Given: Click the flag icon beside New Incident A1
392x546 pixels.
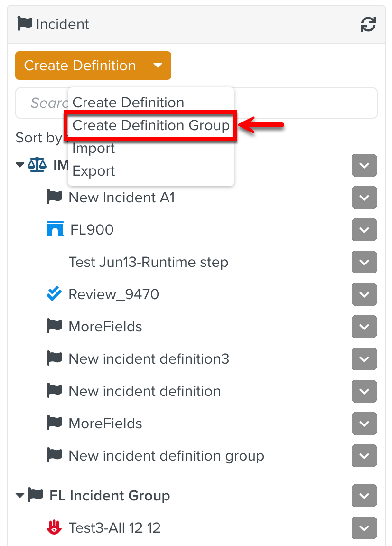Looking at the screenshot, I should [x=54, y=198].
